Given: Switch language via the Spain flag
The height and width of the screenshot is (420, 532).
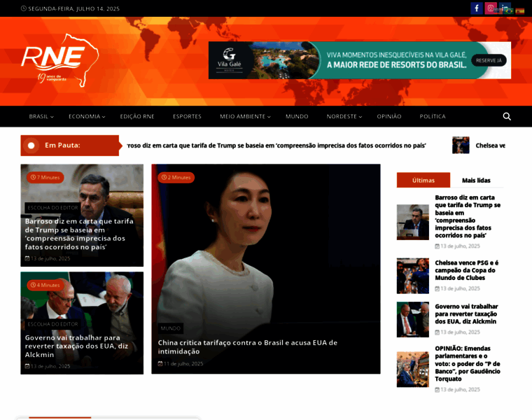Looking at the screenshot, I should (520, 11).
